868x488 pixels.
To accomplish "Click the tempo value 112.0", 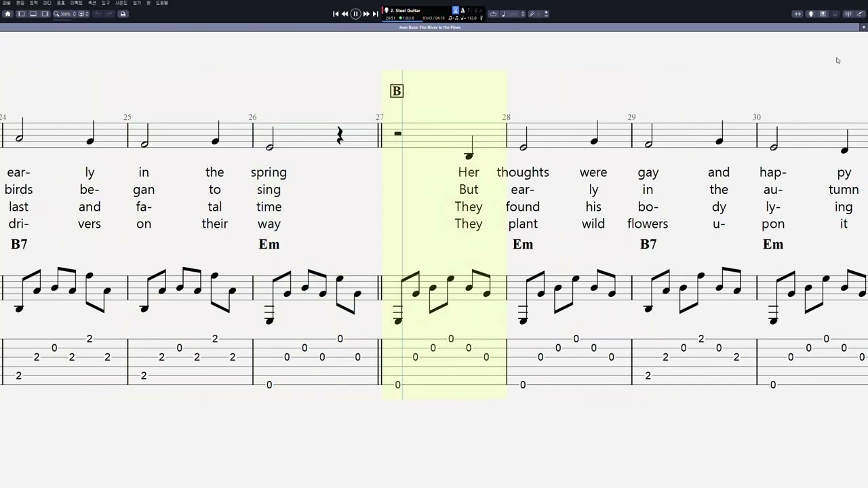I will [x=471, y=18].
